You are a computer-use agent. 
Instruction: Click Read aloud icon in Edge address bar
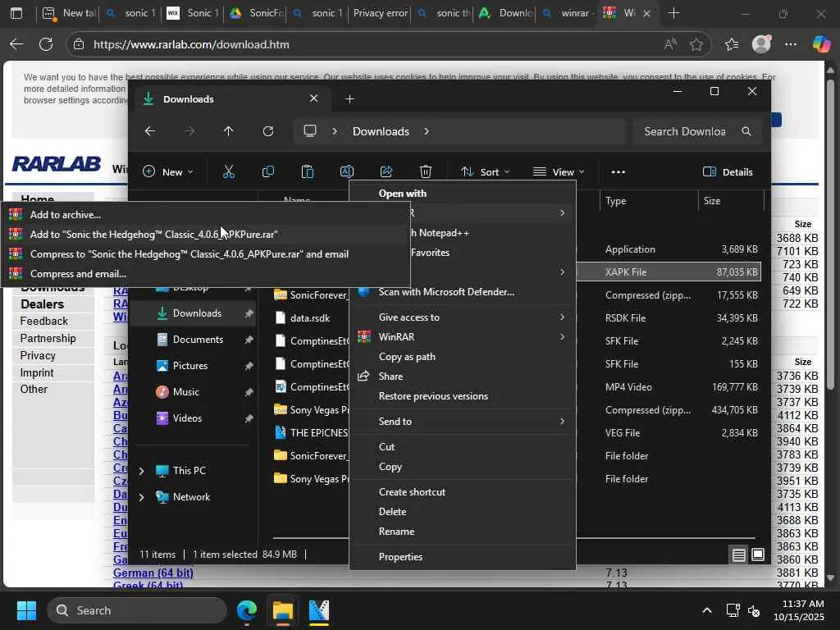click(x=670, y=44)
